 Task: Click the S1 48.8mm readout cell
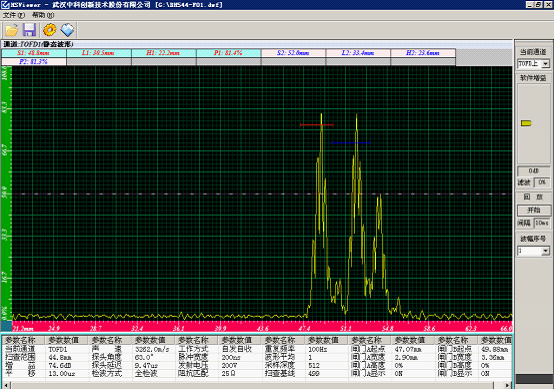click(x=34, y=53)
